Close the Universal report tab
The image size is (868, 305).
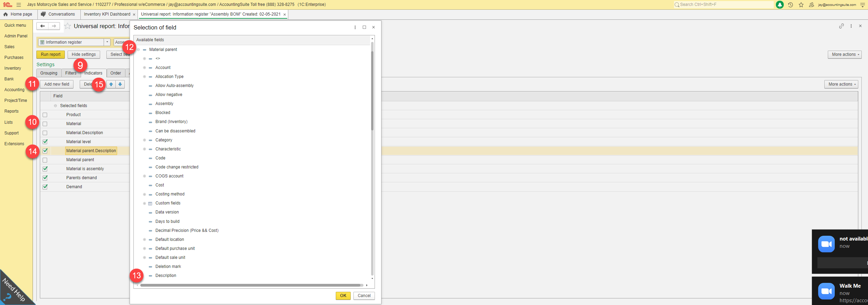click(284, 15)
